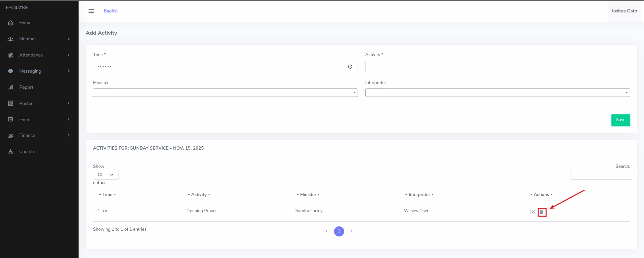The width and height of the screenshot is (644, 258).
Task: Open the time picker clock icon
Action: pos(350,67)
